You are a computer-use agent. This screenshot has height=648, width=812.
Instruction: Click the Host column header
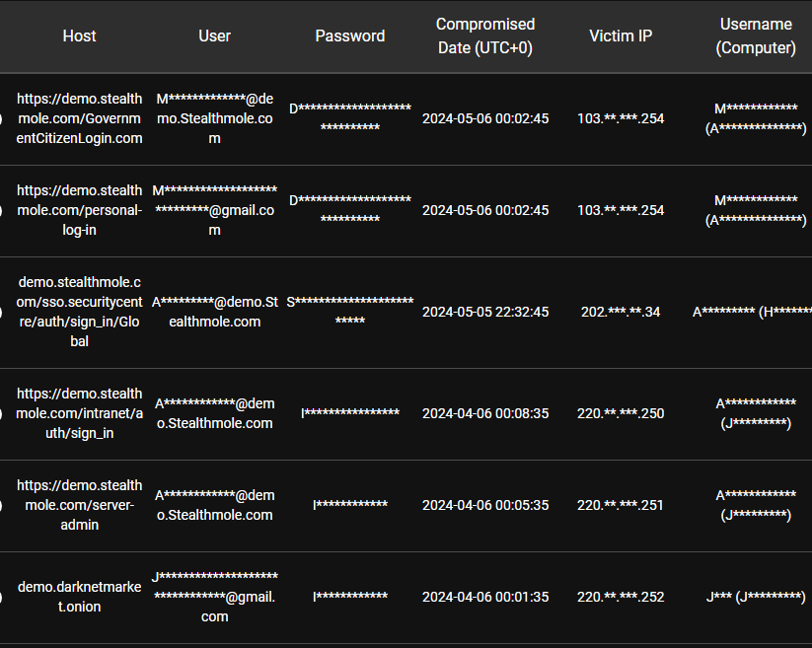(79, 36)
